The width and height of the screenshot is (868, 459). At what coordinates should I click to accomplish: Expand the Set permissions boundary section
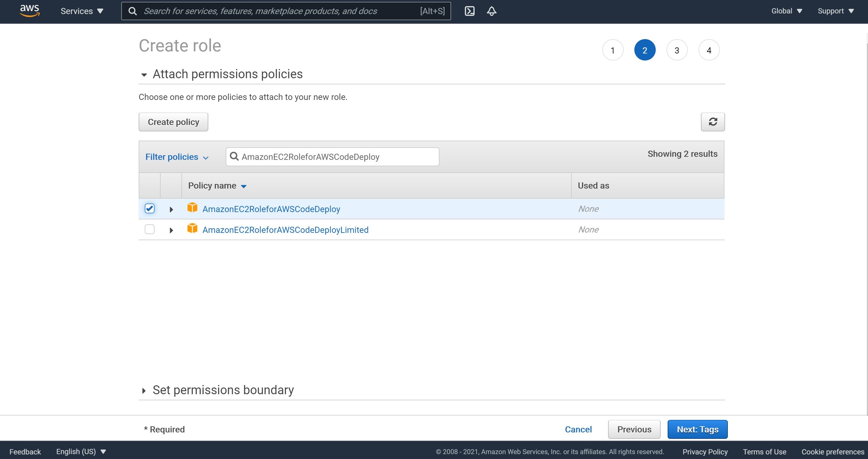click(144, 391)
